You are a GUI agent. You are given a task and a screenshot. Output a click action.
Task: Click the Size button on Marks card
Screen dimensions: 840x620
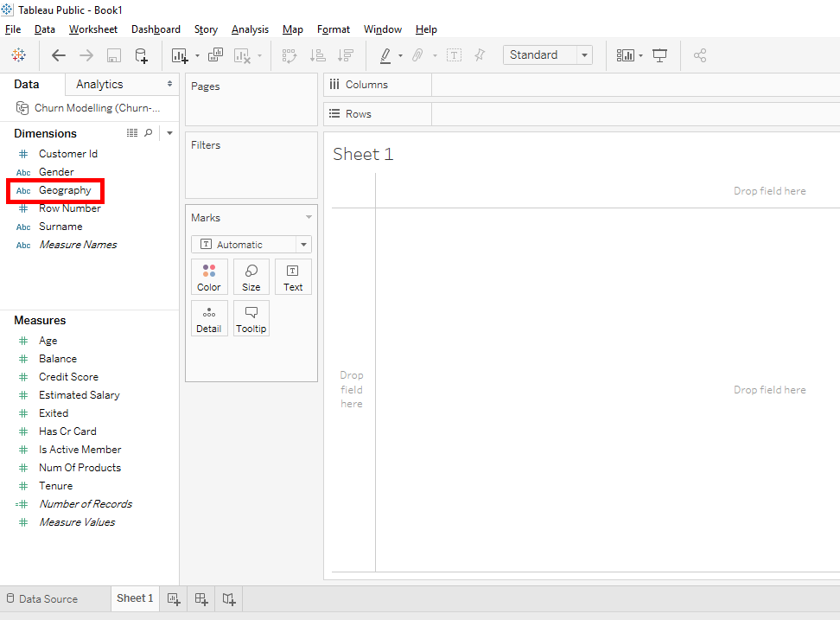[251, 277]
